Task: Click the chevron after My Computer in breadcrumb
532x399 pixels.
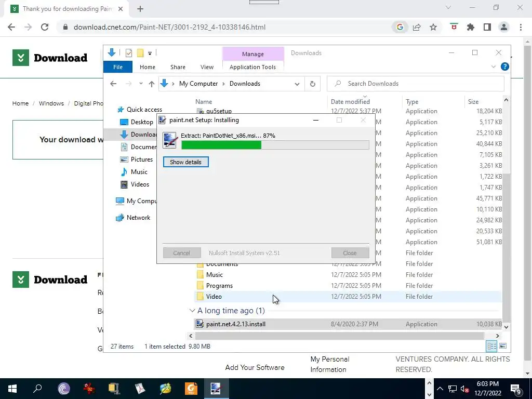Action: (223, 84)
